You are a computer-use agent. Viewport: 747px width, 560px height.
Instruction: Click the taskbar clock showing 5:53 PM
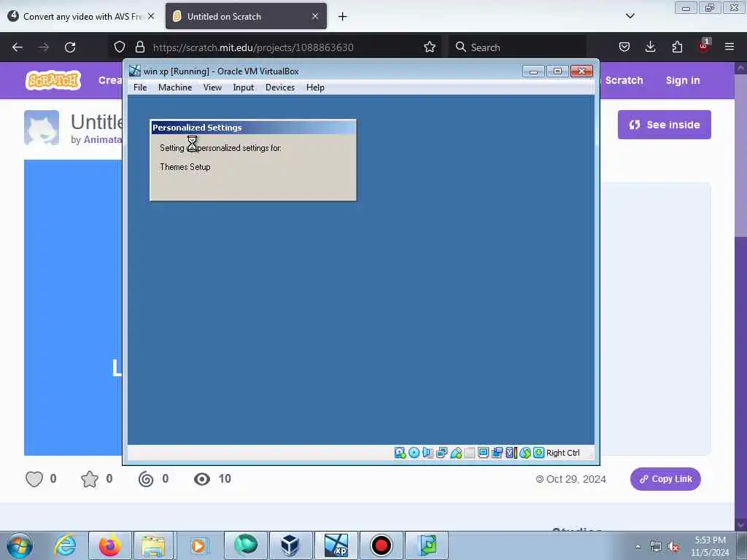[710, 546]
